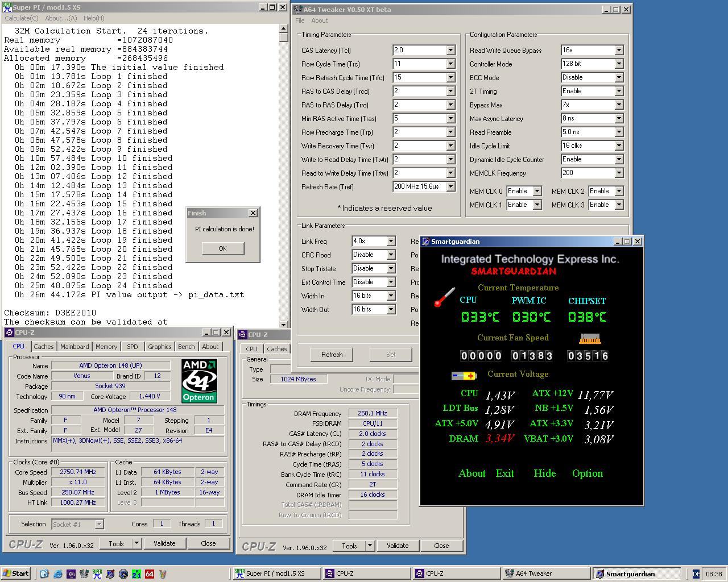This screenshot has height=582, width=728.
Task: Click the Super PI output scroll-up arrow
Action: pos(284,28)
